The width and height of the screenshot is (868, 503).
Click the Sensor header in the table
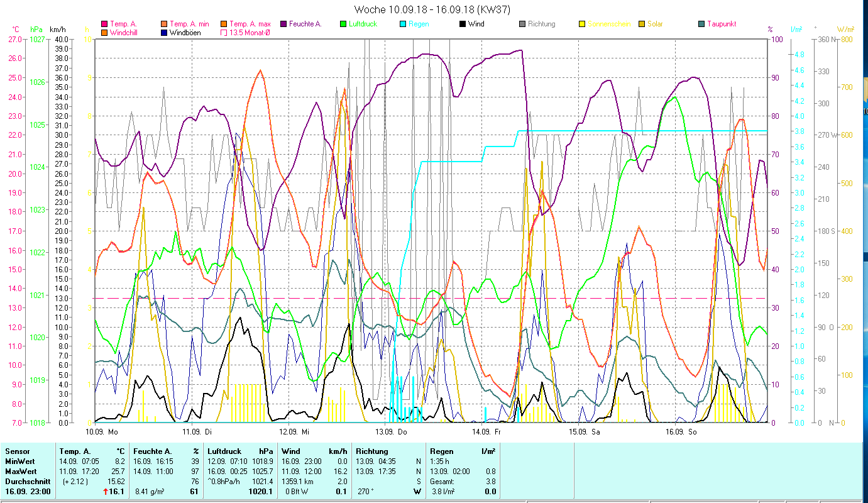(x=17, y=451)
